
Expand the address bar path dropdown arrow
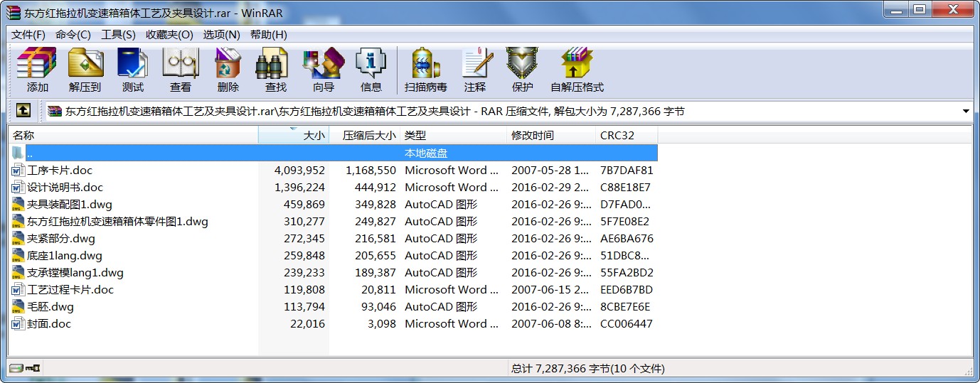coord(966,111)
